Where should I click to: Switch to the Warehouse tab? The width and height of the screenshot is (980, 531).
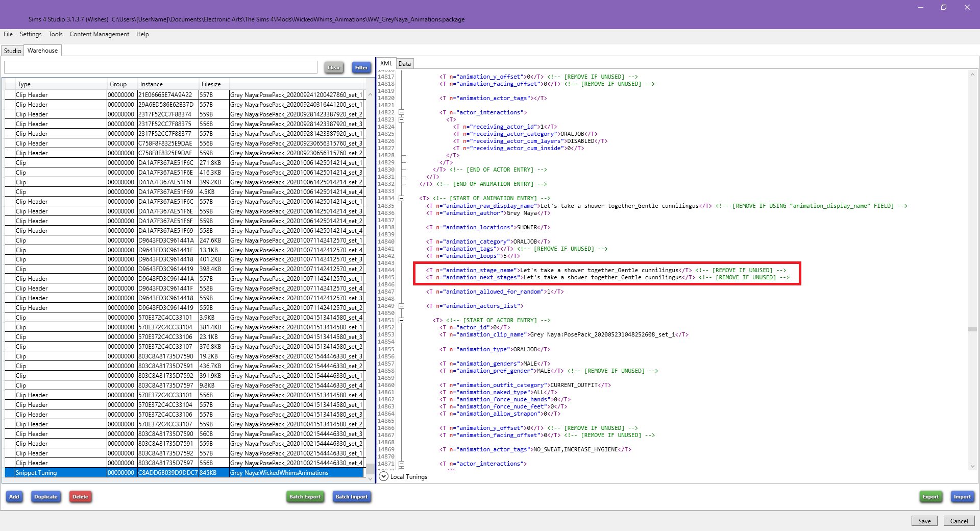43,51
